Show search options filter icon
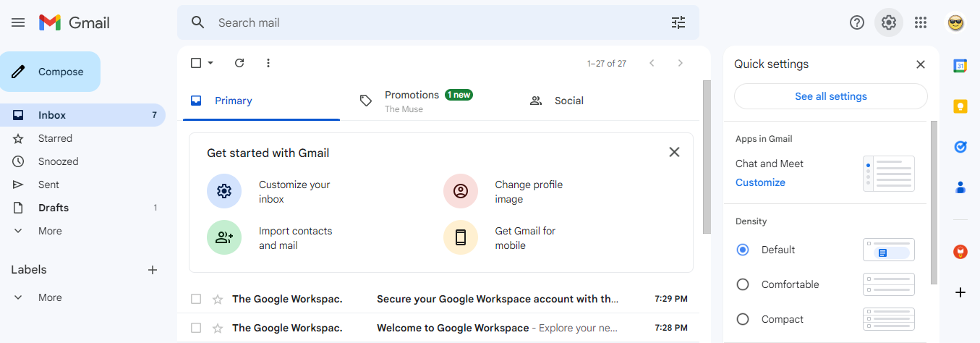Image resolution: width=980 pixels, height=343 pixels. click(678, 22)
